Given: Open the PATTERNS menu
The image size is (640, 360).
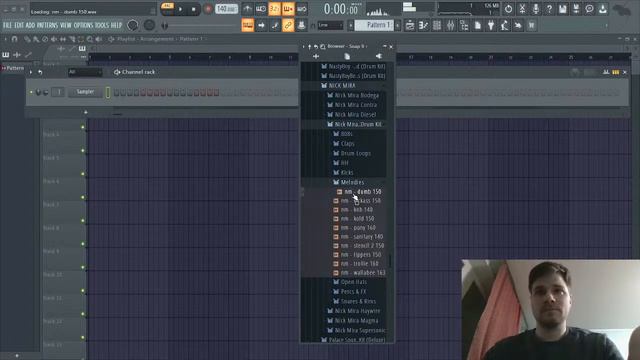Looking at the screenshot, I should pyautogui.click(x=48, y=25).
